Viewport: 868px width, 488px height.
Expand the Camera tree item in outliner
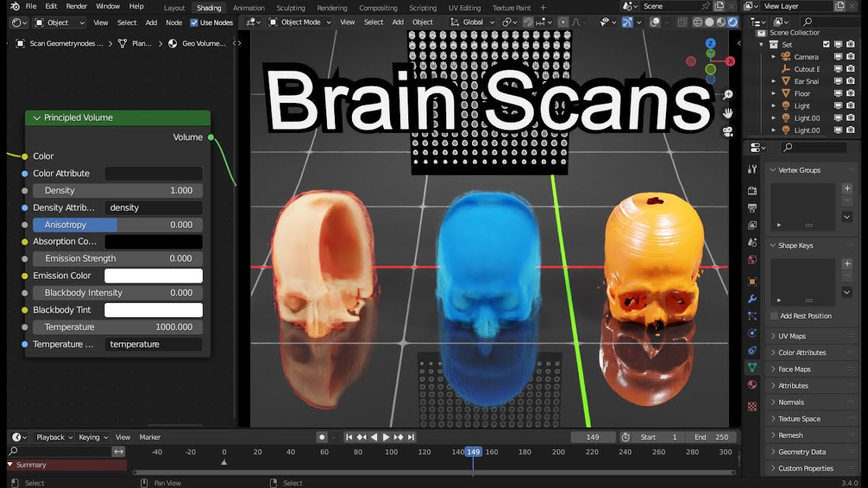click(x=774, y=57)
